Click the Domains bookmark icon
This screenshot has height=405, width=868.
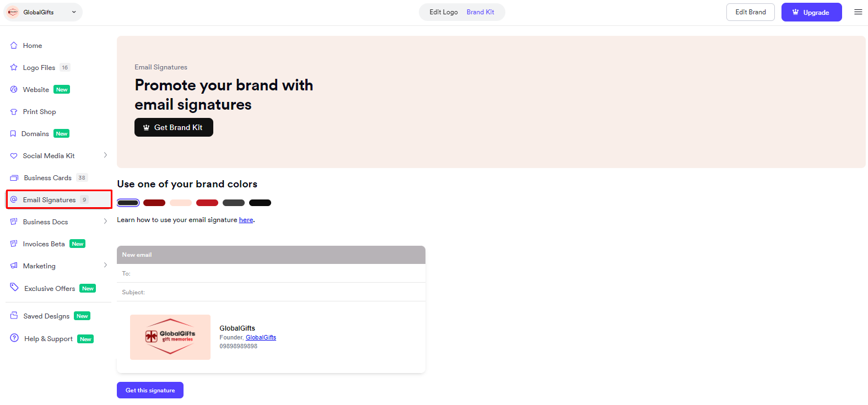[x=13, y=134]
